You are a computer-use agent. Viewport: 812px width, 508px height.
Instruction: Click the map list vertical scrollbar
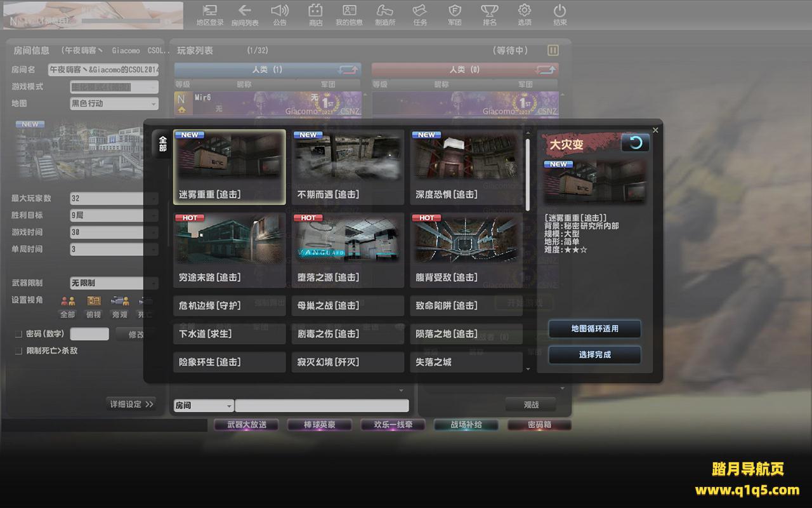(527, 175)
